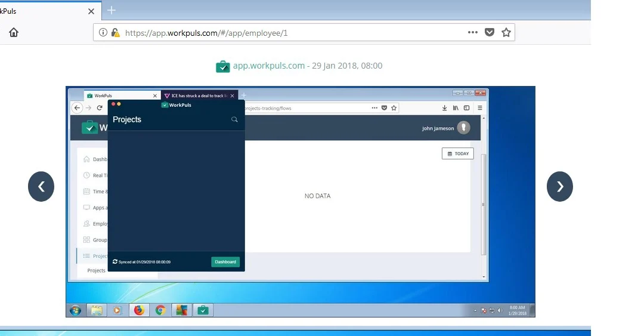Open WorkPuls briefcase taskbar icon

pyautogui.click(x=203, y=310)
